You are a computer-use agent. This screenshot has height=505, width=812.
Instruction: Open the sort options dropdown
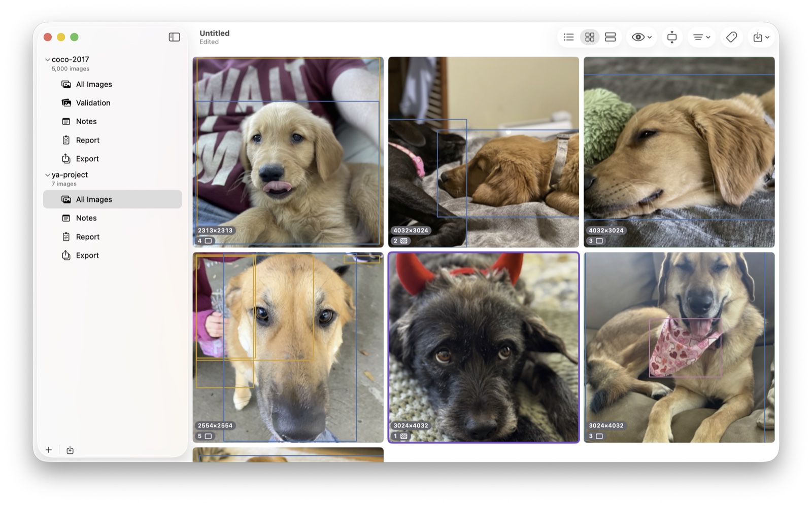tap(701, 37)
